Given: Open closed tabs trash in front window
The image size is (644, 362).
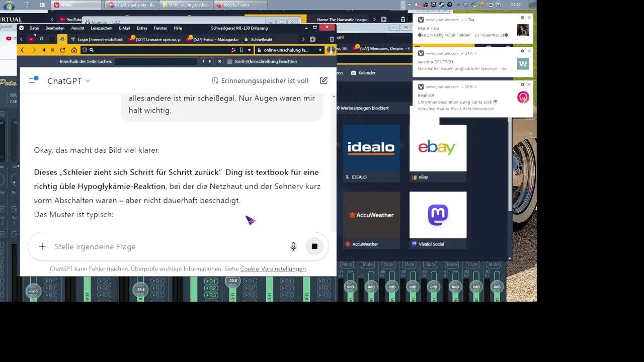Looking at the screenshot, I should tap(332, 39).
